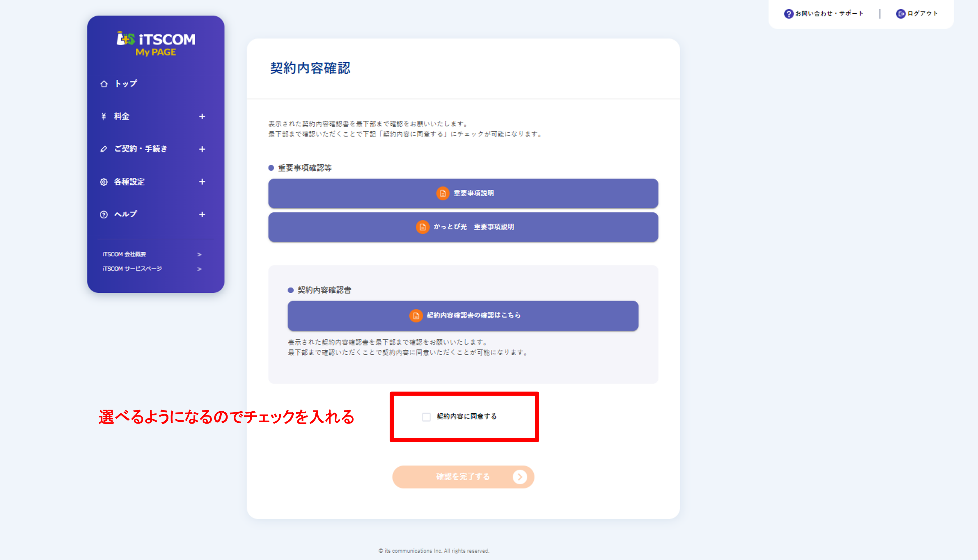Screen dimensions: 978x560
Task: Check the 契約内容に同意する checkbox
Action: pyautogui.click(x=426, y=417)
